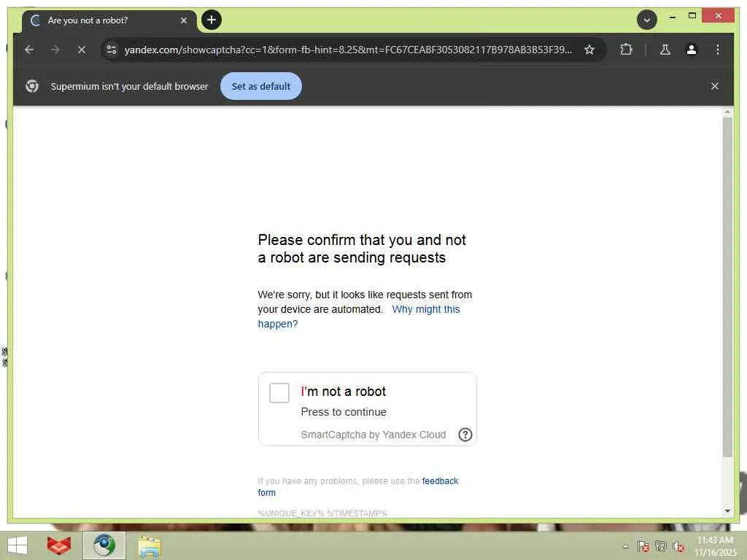The width and height of the screenshot is (747, 560).
Task: View site information icon in address bar
Action: click(112, 50)
